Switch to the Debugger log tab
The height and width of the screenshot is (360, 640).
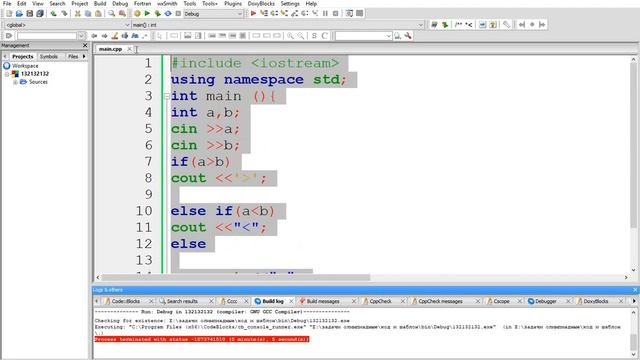click(546, 301)
